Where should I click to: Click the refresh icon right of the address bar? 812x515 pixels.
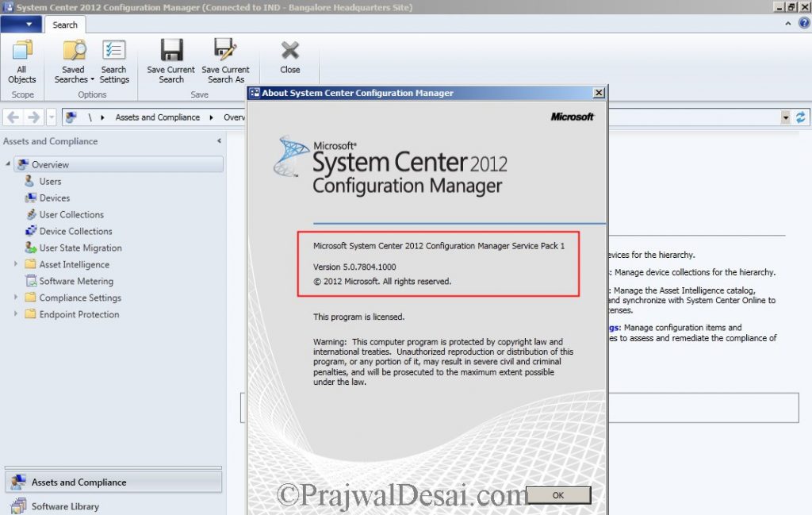(801, 117)
